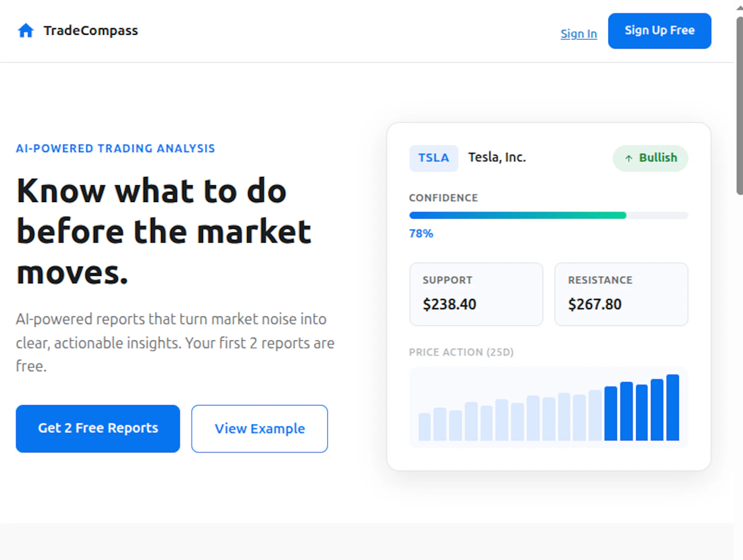Click the $267.80 resistance value
Image resolution: width=743 pixels, height=560 pixels.
click(594, 304)
